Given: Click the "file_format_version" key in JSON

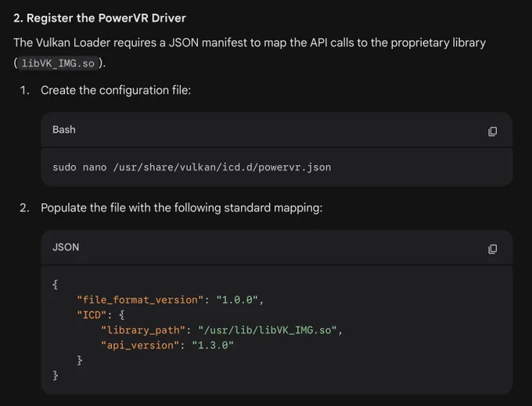Looking at the screenshot, I should (x=140, y=300).
